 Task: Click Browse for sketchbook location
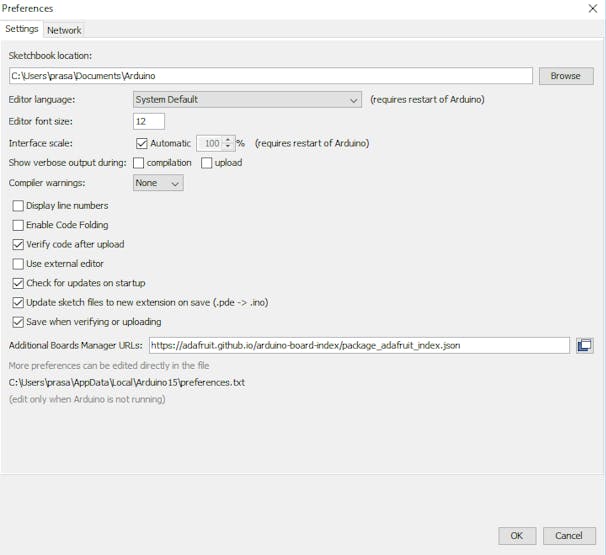(566, 76)
